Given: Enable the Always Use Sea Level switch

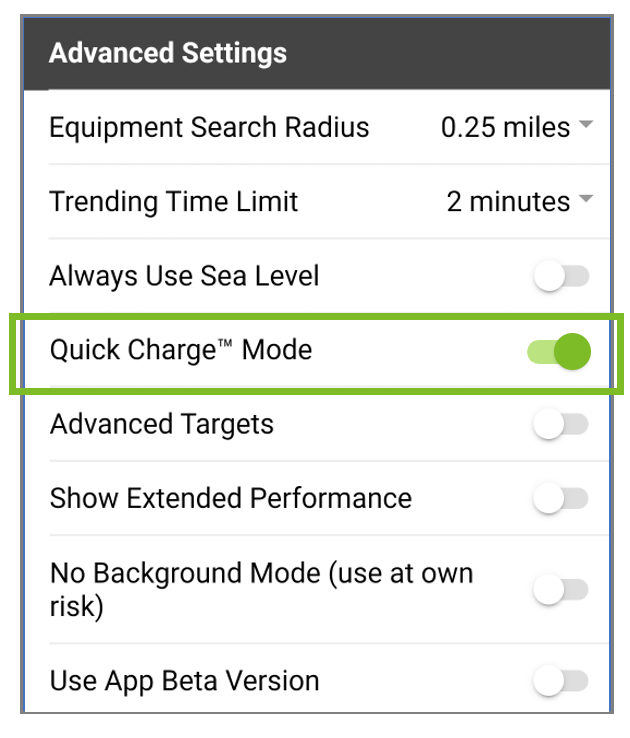Looking at the screenshot, I should 561,276.
